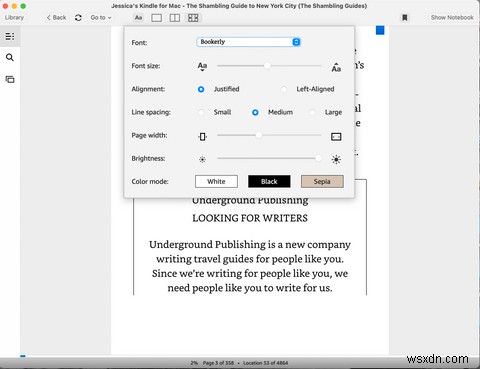Open the table of contents sidebar icon
Image resolution: width=480 pixels, height=369 pixels.
10,36
